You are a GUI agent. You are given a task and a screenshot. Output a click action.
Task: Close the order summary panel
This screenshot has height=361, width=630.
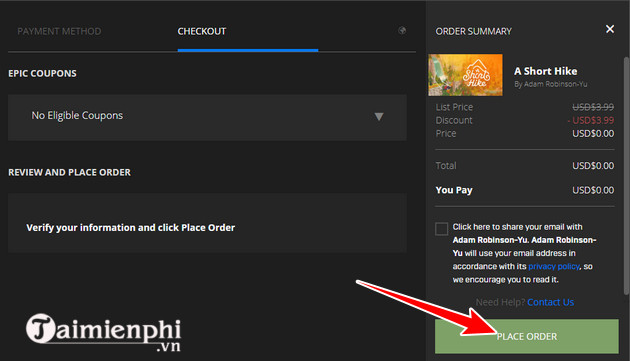pyautogui.click(x=610, y=29)
